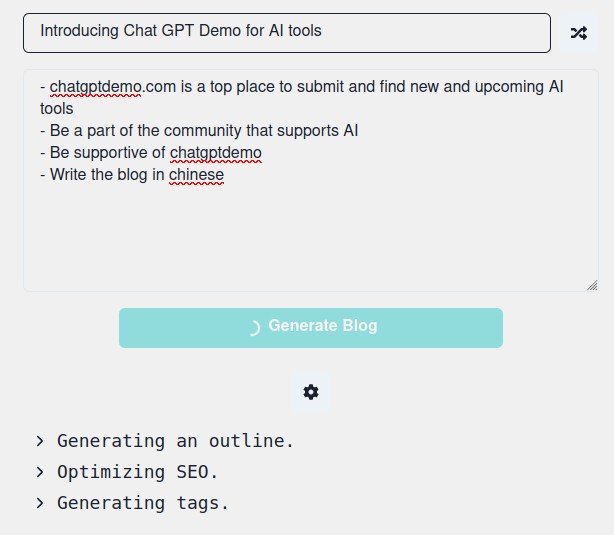
Task: Click the misspelled word 'chinese'
Action: (x=196, y=175)
